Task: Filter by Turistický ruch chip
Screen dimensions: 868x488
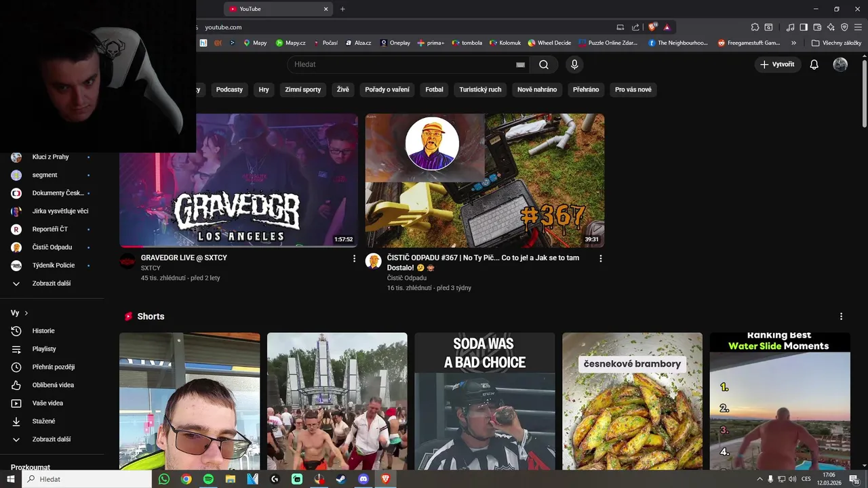Action: click(x=480, y=89)
